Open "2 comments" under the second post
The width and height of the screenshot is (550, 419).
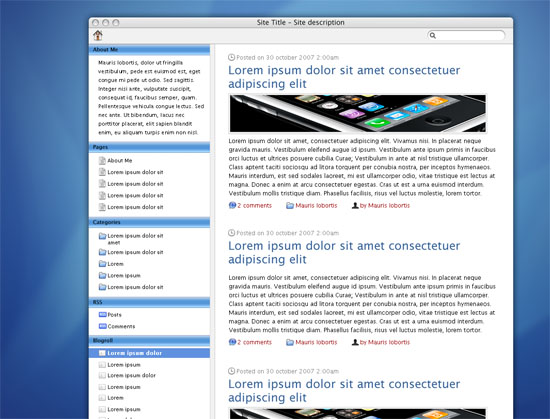(x=254, y=342)
